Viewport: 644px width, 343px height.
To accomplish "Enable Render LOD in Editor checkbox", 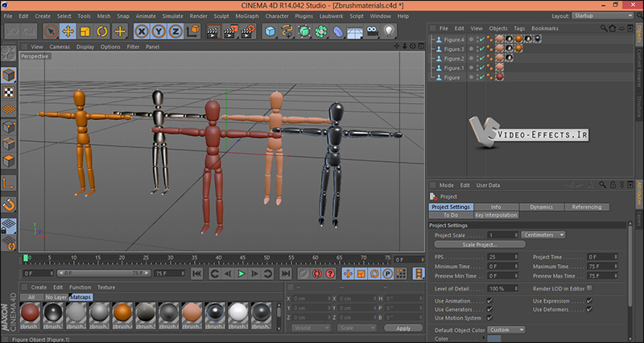I will point(589,288).
